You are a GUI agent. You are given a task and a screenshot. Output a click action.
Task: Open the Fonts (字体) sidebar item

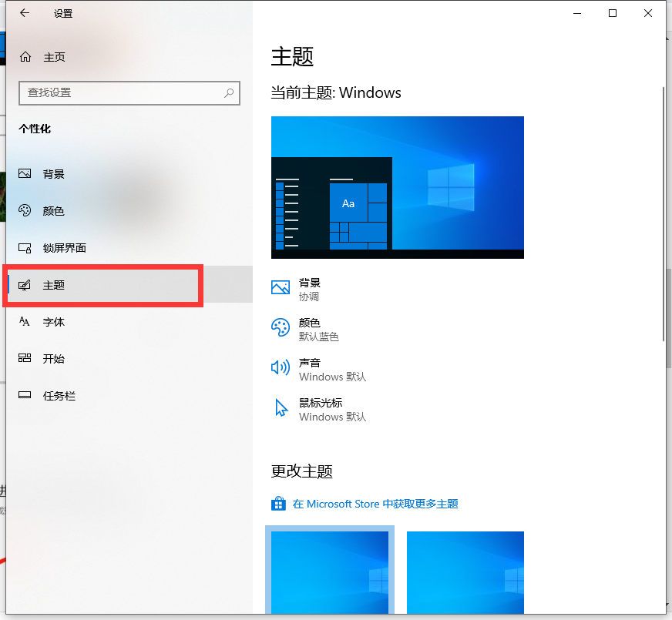click(53, 322)
